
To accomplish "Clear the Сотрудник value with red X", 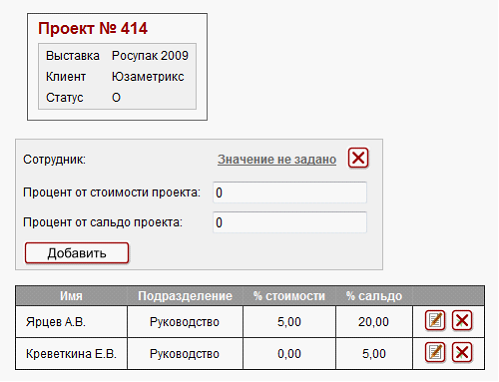I will 358,158.
